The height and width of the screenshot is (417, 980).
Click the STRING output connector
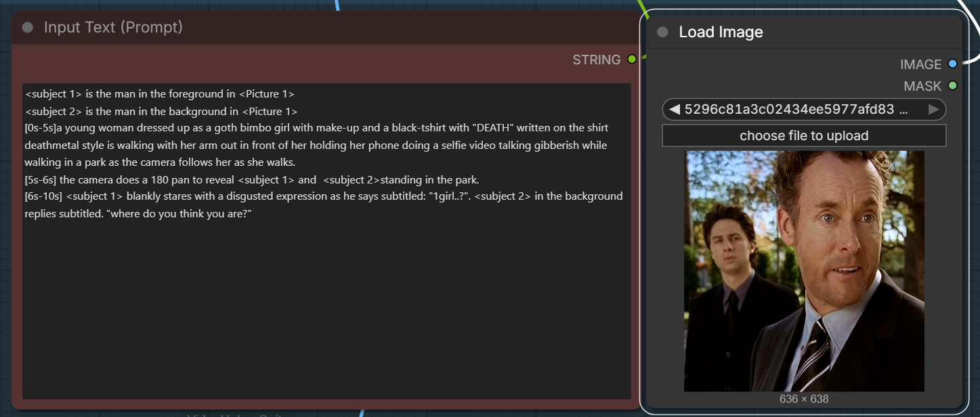pyautogui.click(x=632, y=60)
